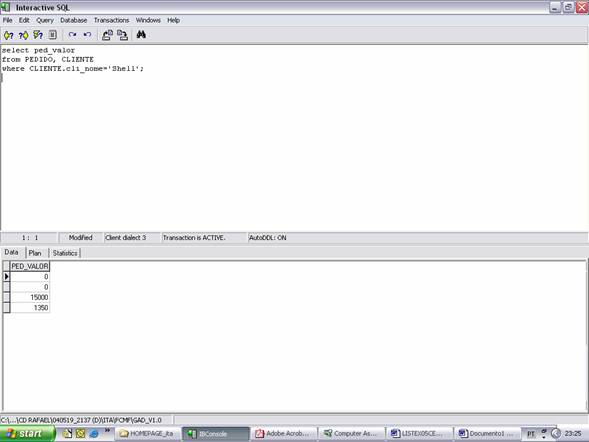Select the result cell showing 15000

coord(30,297)
